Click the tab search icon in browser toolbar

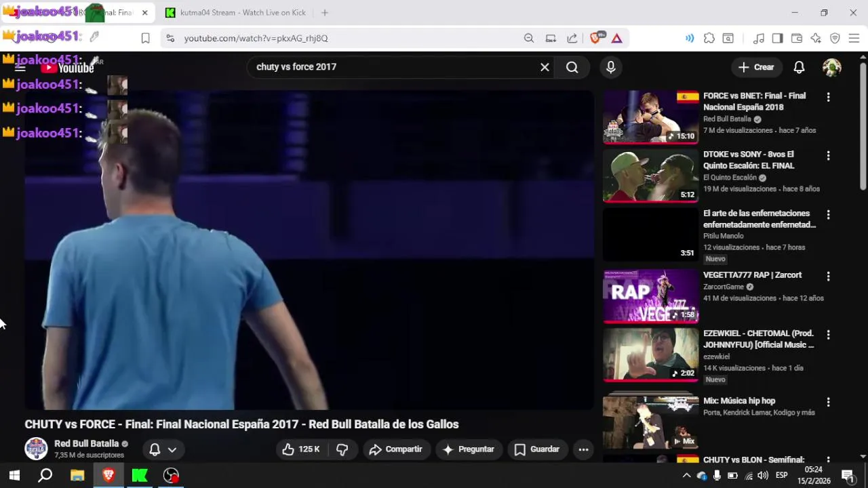(x=728, y=39)
